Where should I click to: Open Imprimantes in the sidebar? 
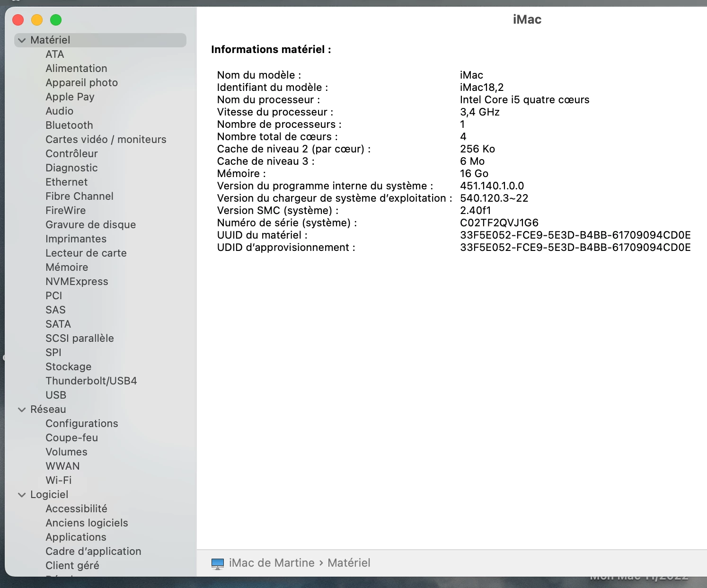[x=76, y=239]
